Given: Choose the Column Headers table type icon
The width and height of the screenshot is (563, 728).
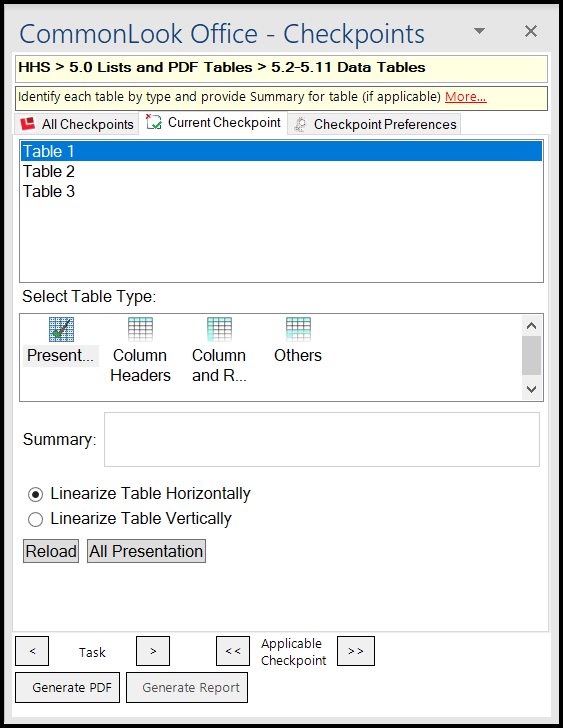Looking at the screenshot, I should point(140,330).
